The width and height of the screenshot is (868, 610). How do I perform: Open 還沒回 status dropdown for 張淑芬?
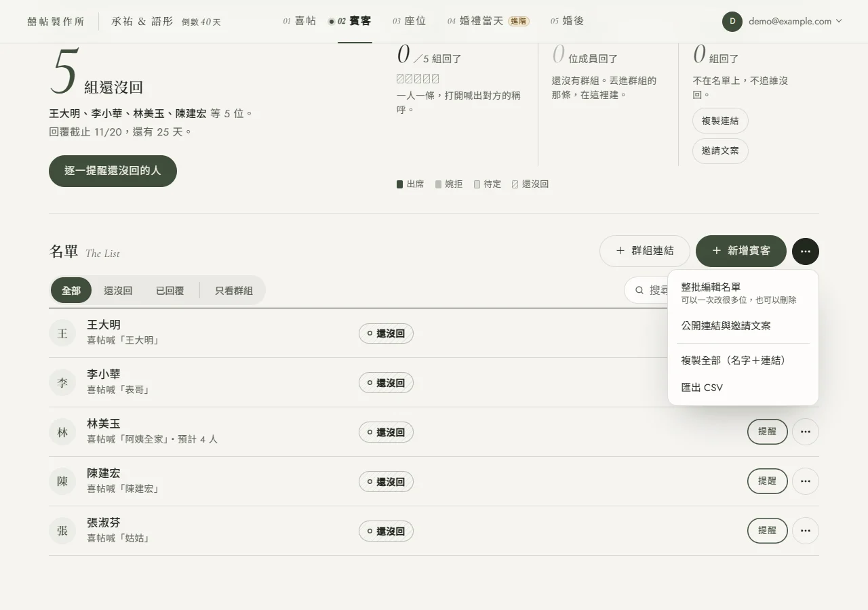[x=386, y=531]
